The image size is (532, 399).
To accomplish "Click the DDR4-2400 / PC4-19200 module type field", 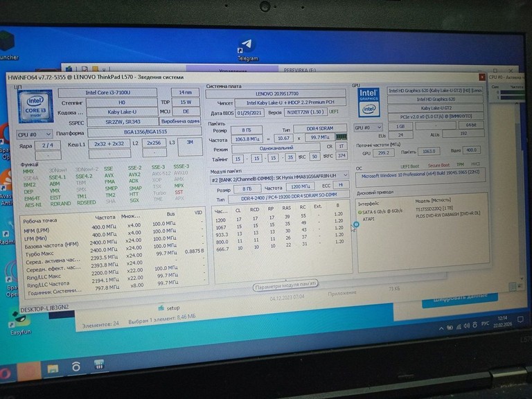I will click(x=289, y=198).
